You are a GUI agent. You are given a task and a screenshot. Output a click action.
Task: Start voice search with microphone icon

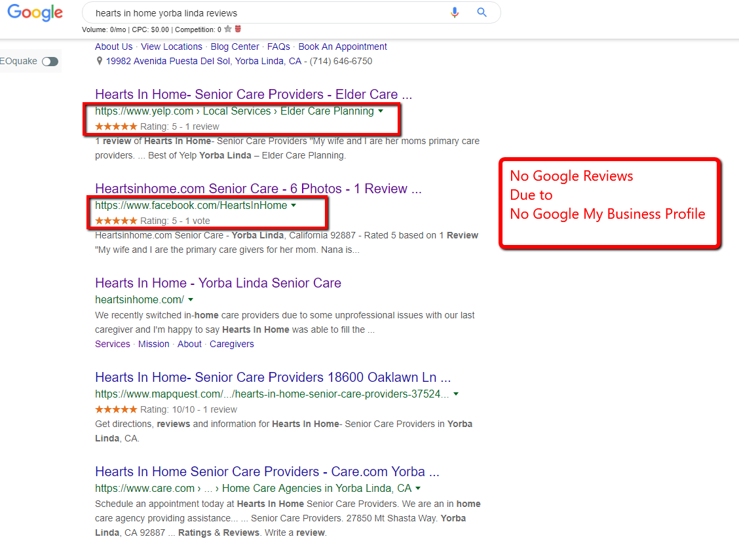(454, 12)
